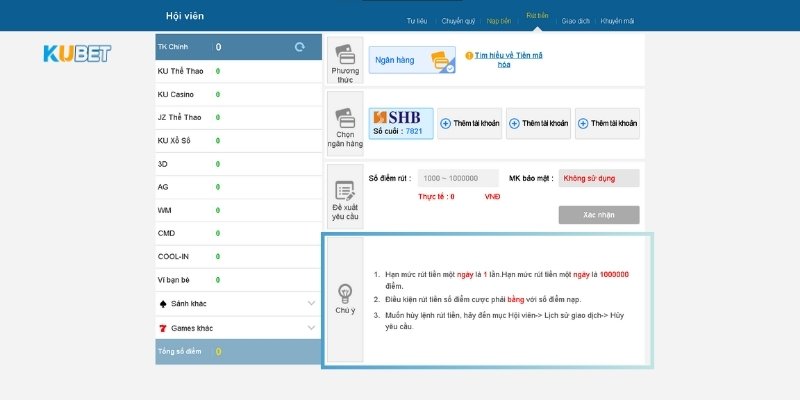Image resolution: width=800 pixels, height=400 pixels.
Task: Click the Xác nhận button
Action: 599,215
